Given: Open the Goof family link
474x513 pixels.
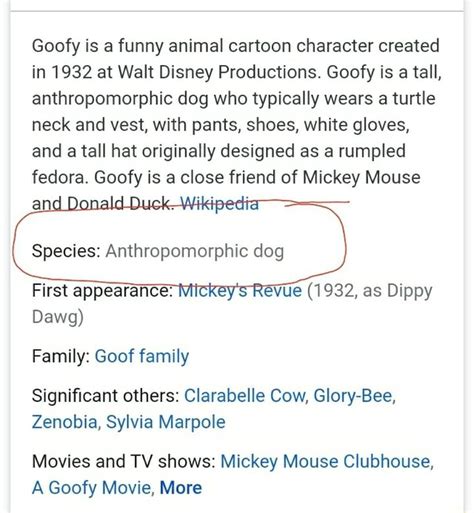Looking at the screenshot, I should (142, 356).
